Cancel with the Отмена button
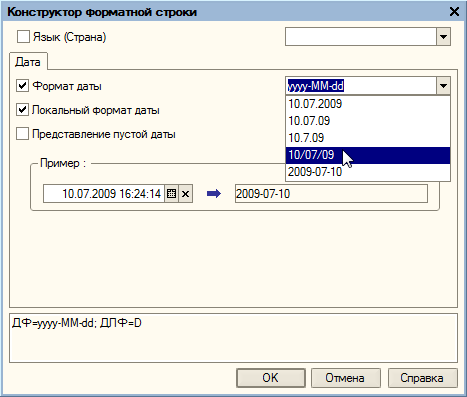 pyautogui.click(x=345, y=378)
